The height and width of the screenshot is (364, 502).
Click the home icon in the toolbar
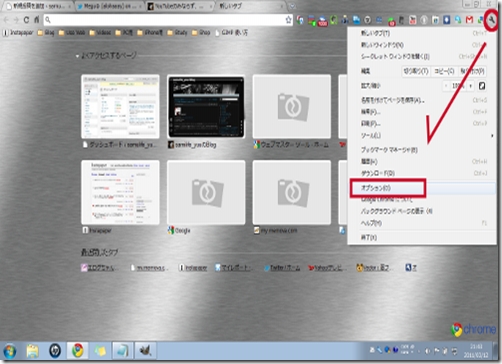point(37,20)
